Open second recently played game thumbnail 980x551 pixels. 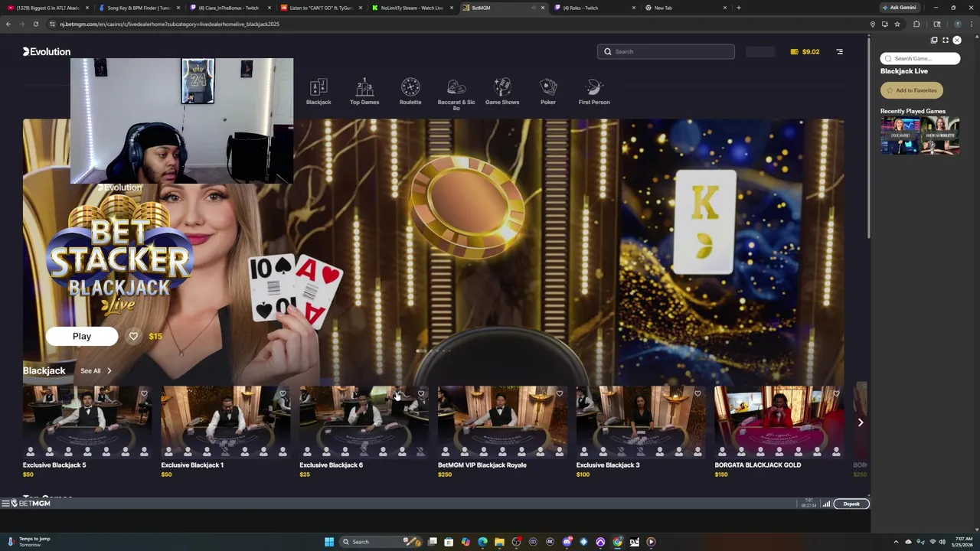tap(940, 135)
